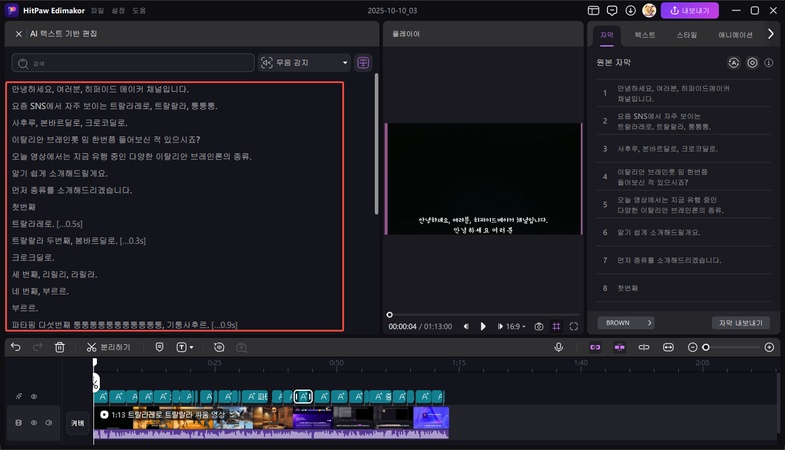The image size is (785, 450).
Task: Expand the BROWN style selector
Action: coord(625,323)
